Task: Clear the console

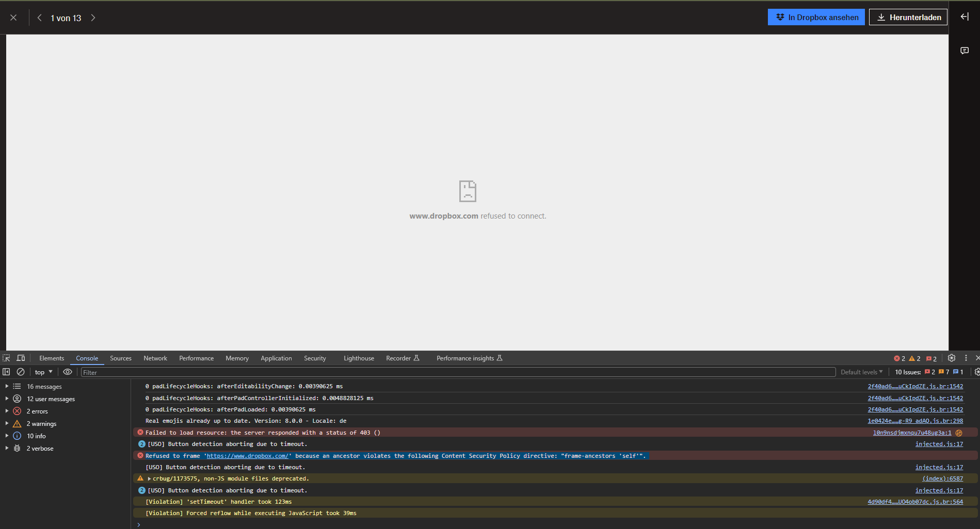Action: coord(21,372)
